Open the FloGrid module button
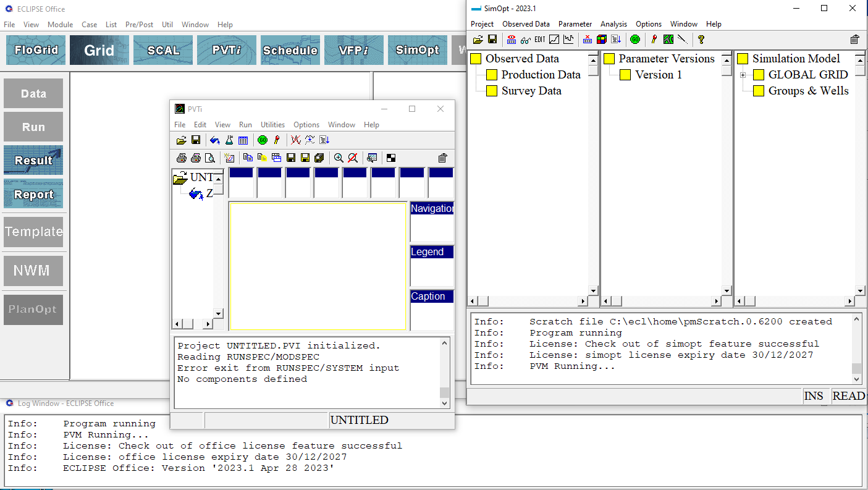 pyautogui.click(x=36, y=50)
